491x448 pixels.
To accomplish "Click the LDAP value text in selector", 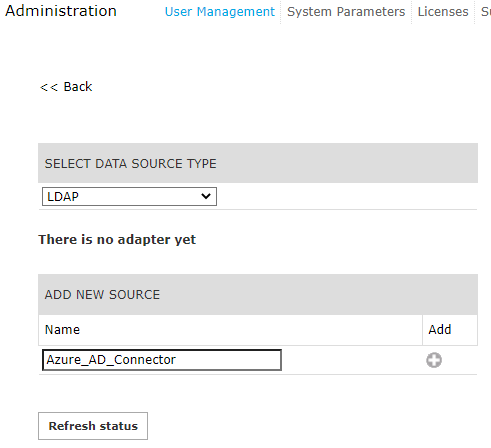I will pyautogui.click(x=63, y=196).
